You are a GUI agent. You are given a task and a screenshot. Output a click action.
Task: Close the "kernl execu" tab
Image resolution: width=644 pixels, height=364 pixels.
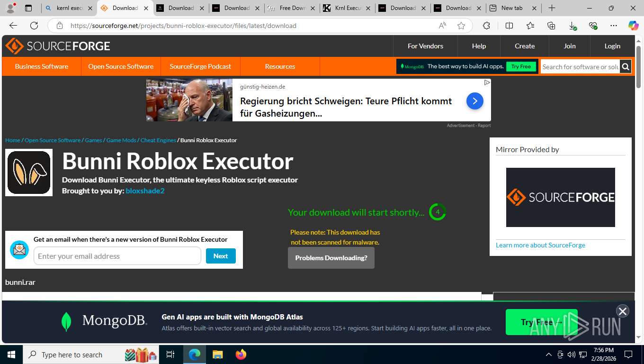90,8
